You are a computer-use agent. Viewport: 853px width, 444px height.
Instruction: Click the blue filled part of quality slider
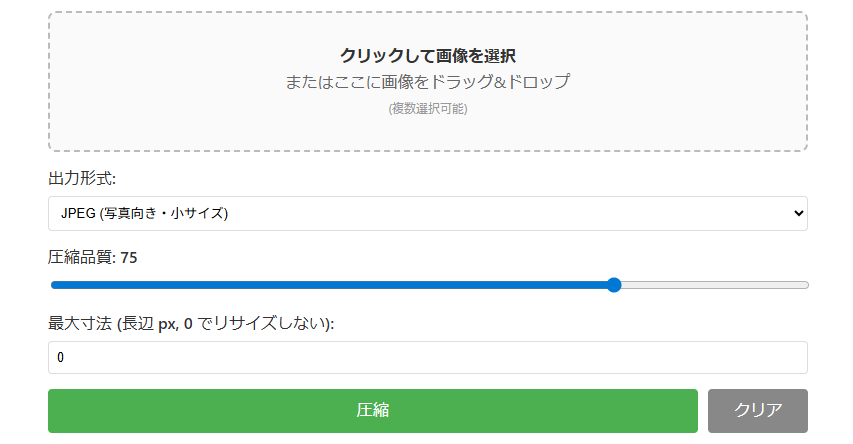[x=330, y=285]
